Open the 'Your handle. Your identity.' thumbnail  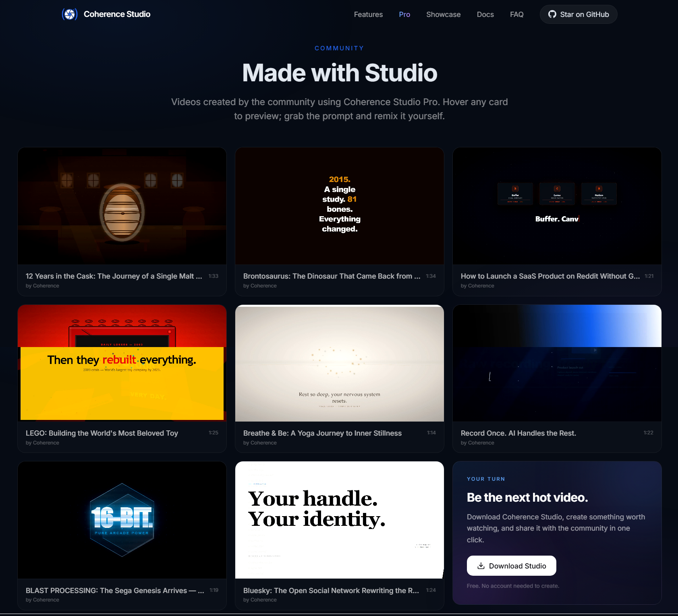tap(340, 520)
